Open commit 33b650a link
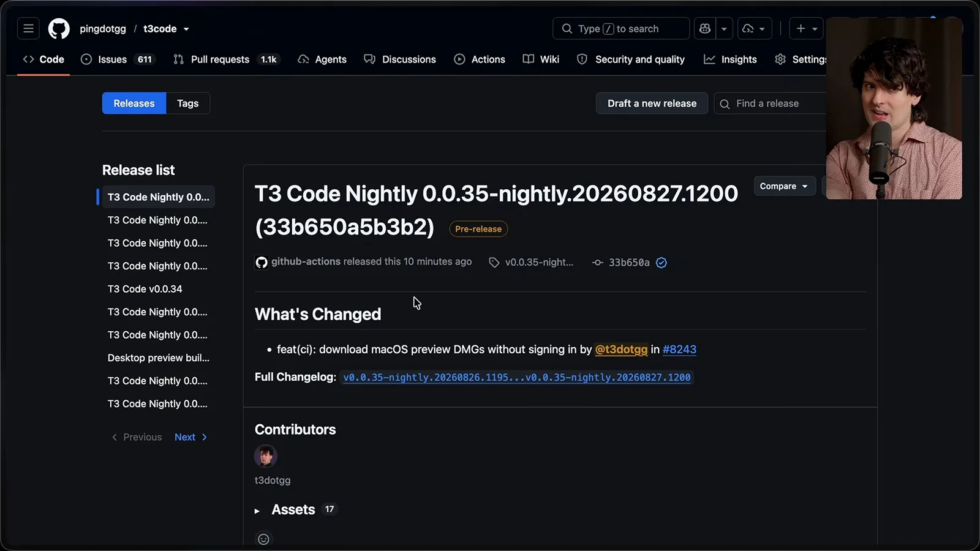This screenshot has height=551, width=980. (628, 262)
